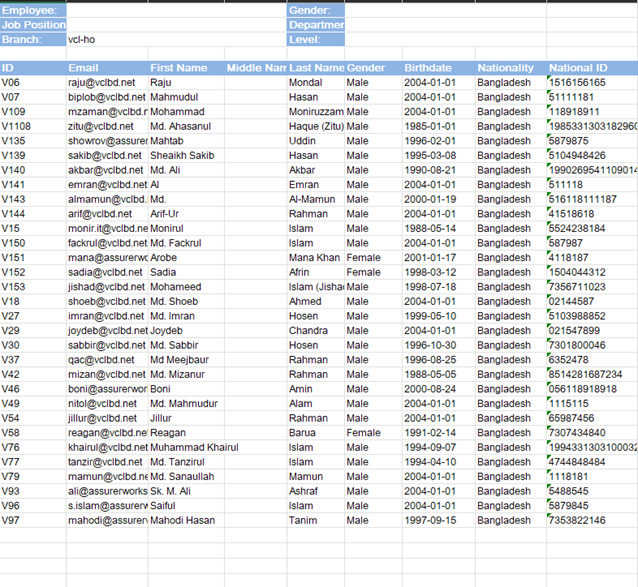Select first name 'Mohameed'

(186, 288)
